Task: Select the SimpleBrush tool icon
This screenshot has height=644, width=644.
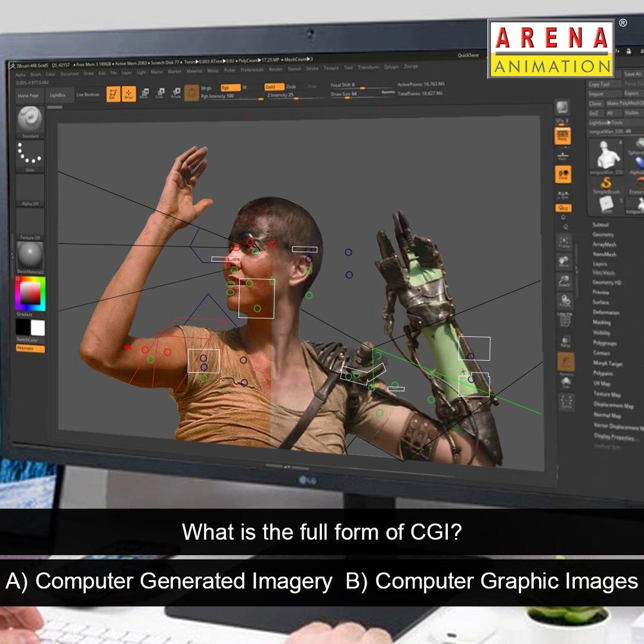Action: click(606, 185)
